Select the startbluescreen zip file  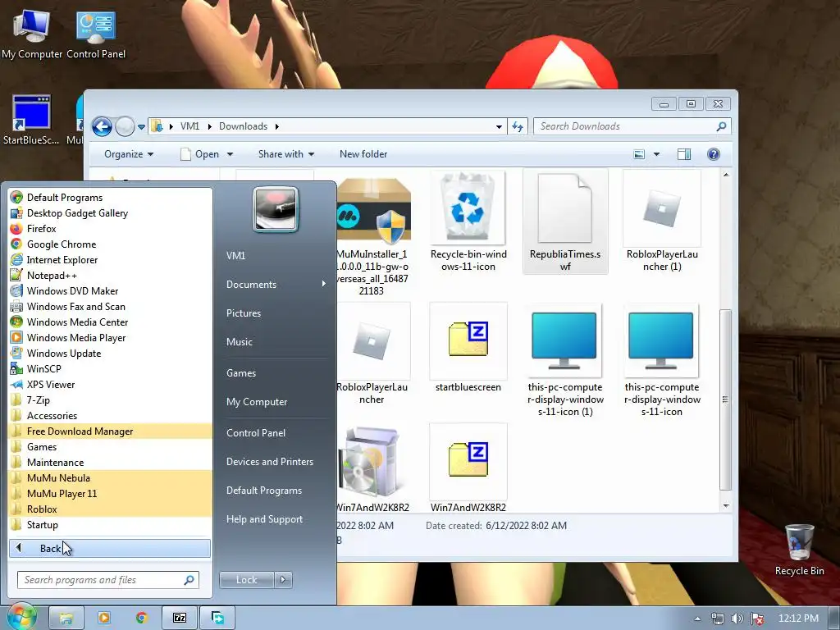pyautogui.click(x=468, y=348)
